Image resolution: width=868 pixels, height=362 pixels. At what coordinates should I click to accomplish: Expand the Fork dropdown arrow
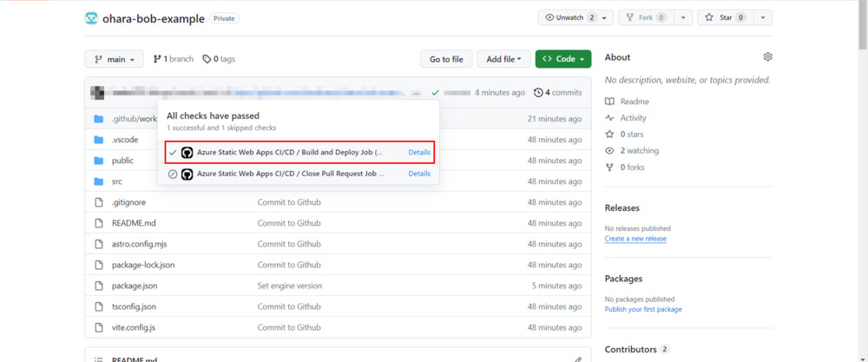point(684,17)
